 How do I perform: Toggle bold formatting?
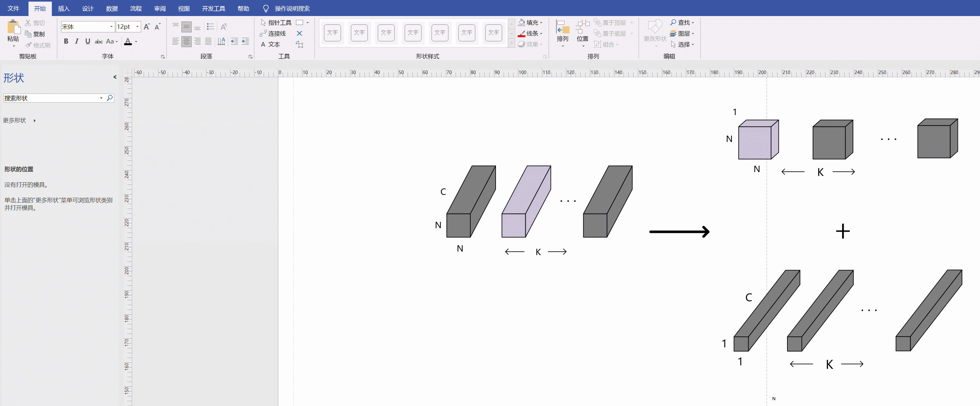pos(66,41)
